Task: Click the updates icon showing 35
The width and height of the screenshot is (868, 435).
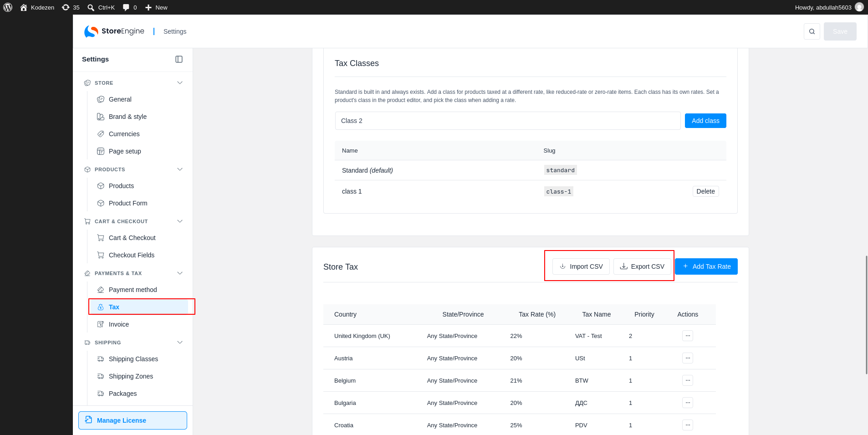Action: 66,7
